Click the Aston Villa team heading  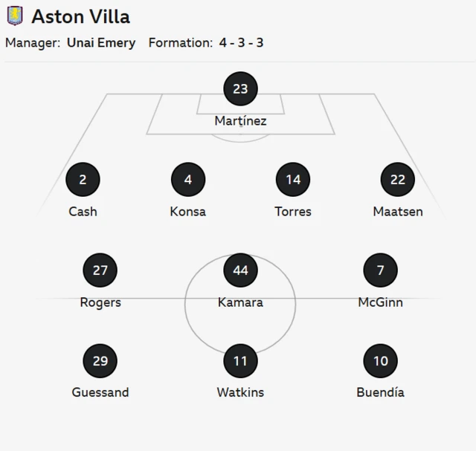coord(80,16)
